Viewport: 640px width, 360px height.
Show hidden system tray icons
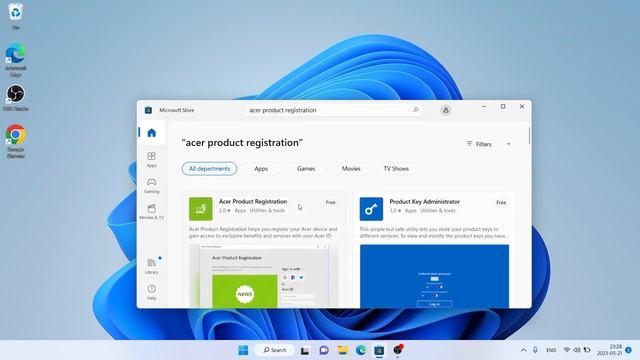coord(523,350)
